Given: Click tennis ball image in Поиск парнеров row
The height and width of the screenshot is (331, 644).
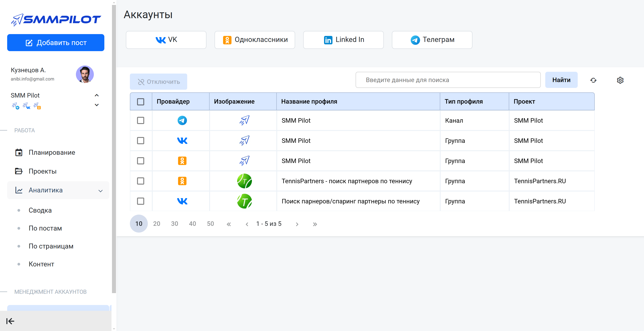Looking at the screenshot, I should click(244, 201).
